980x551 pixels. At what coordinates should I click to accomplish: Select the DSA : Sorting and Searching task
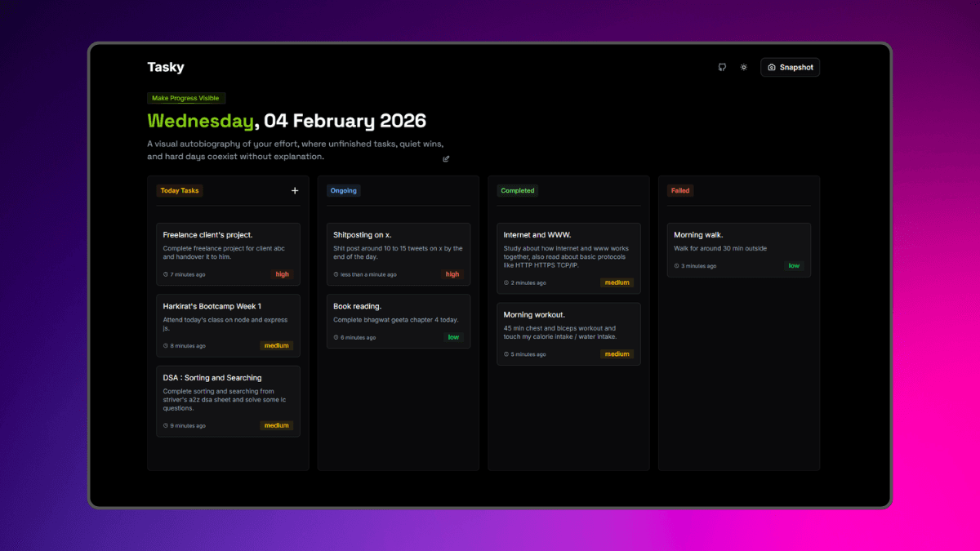click(228, 400)
